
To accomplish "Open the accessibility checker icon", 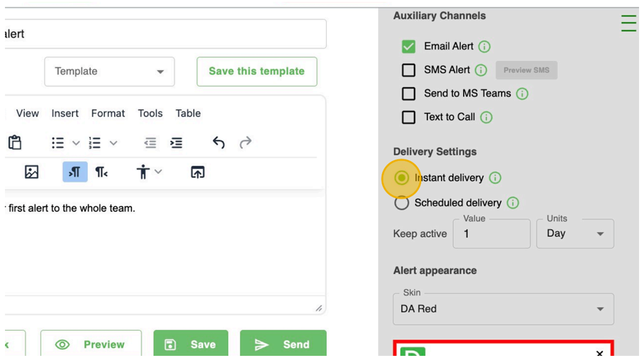I will (143, 172).
